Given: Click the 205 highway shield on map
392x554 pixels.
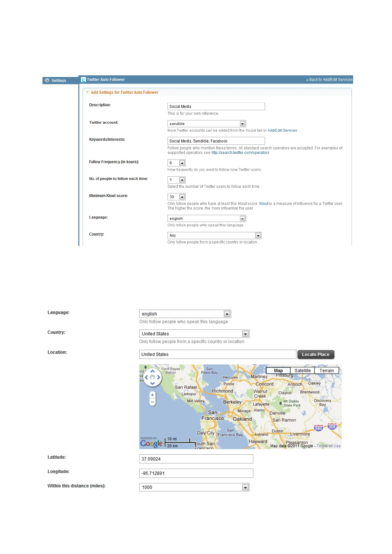Looking at the screenshot, I should (x=332, y=427).
